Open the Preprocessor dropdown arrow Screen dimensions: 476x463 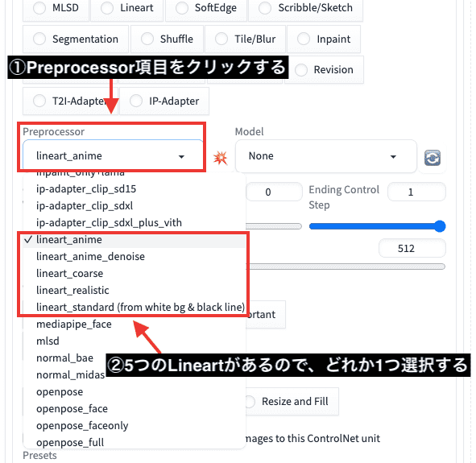click(181, 156)
